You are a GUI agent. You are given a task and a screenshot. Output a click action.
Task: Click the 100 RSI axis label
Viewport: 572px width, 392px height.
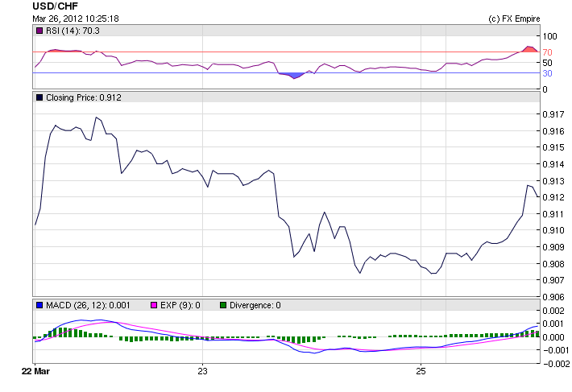549,36
